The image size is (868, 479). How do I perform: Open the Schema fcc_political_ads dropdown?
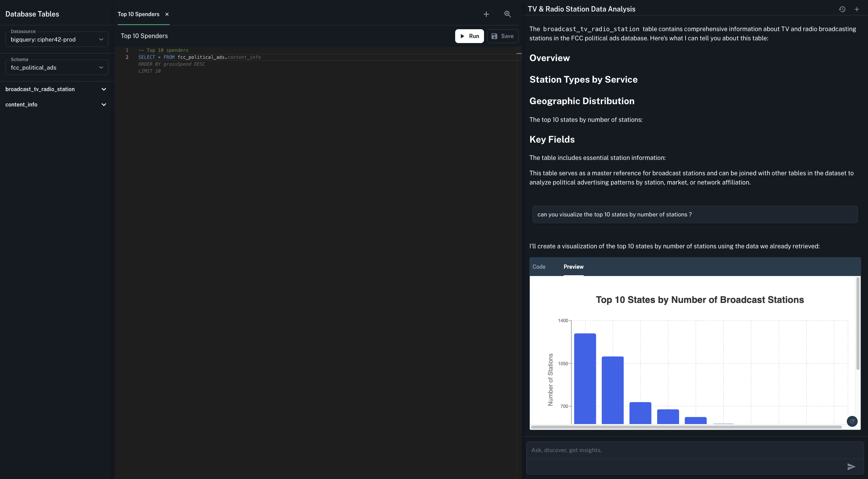57,68
